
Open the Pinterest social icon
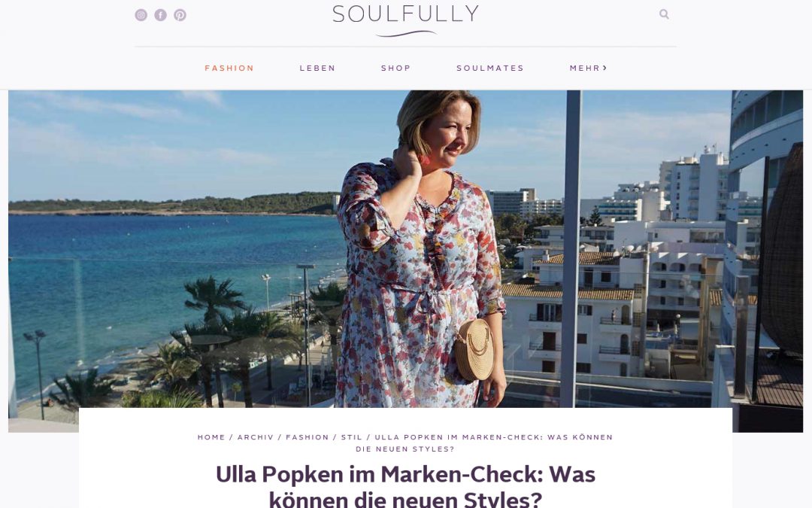click(180, 15)
